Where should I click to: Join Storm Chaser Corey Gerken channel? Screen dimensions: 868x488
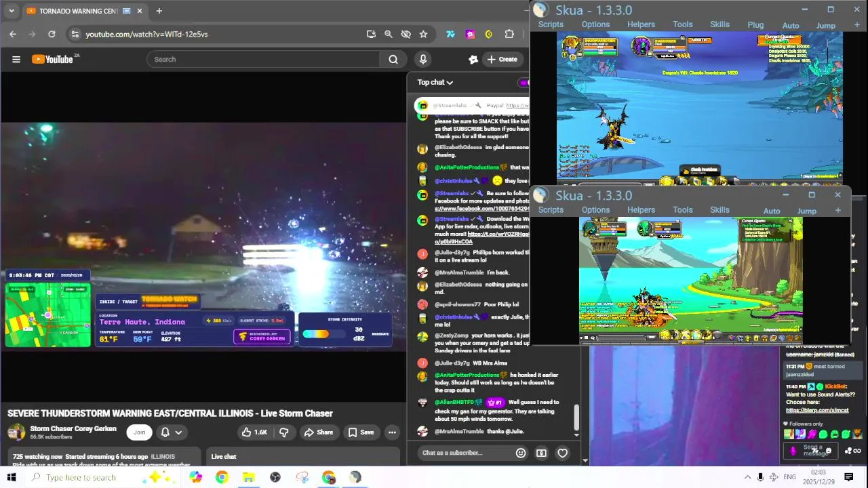click(x=139, y=432)
